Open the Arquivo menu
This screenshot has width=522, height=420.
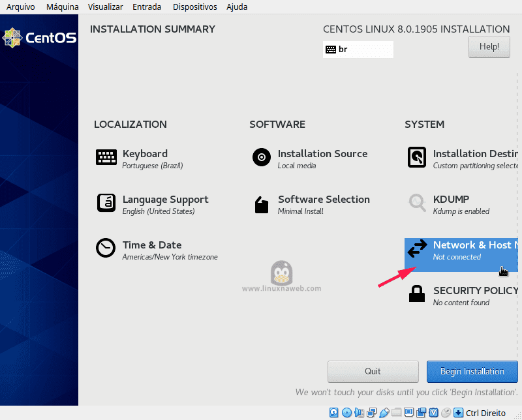[21, 7]
